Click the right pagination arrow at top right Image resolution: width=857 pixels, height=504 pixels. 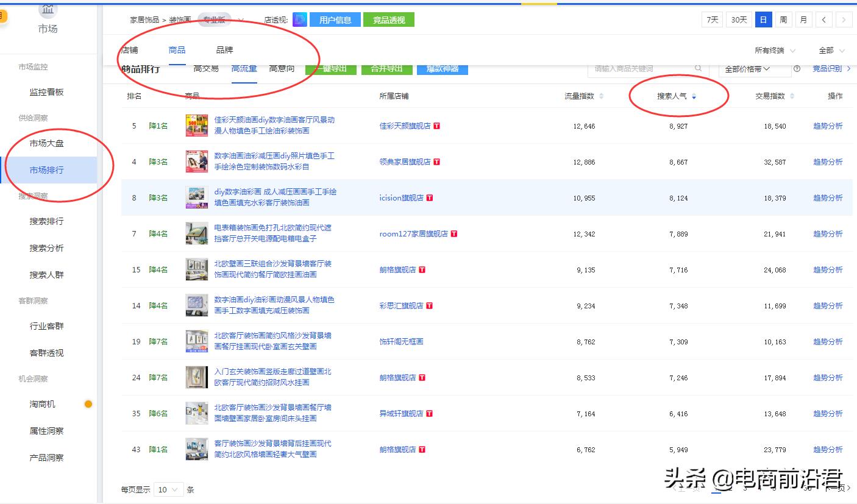tap(844, 19)
